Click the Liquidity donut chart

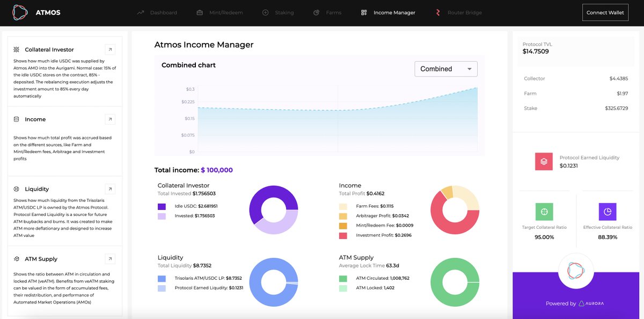coord(274,282)
